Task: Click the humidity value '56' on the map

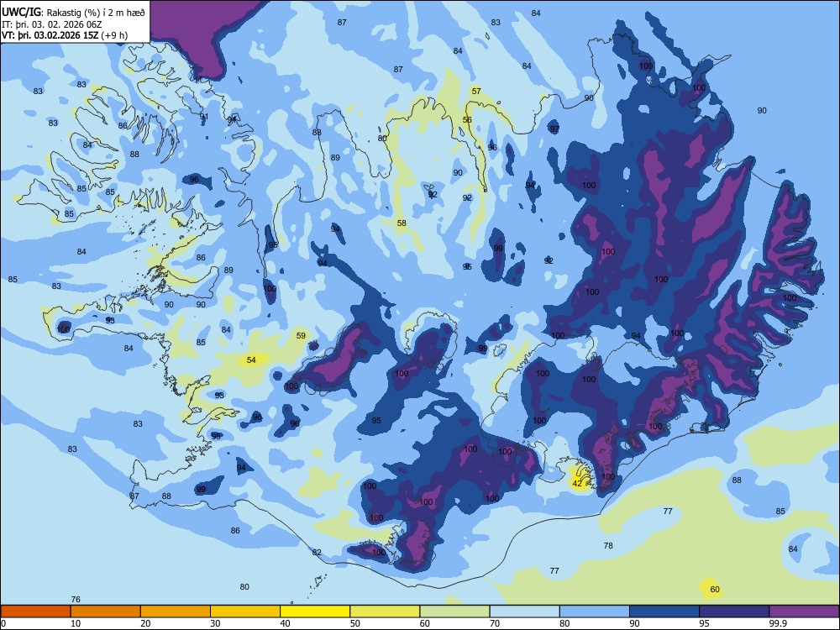Action: pos(467,119)
